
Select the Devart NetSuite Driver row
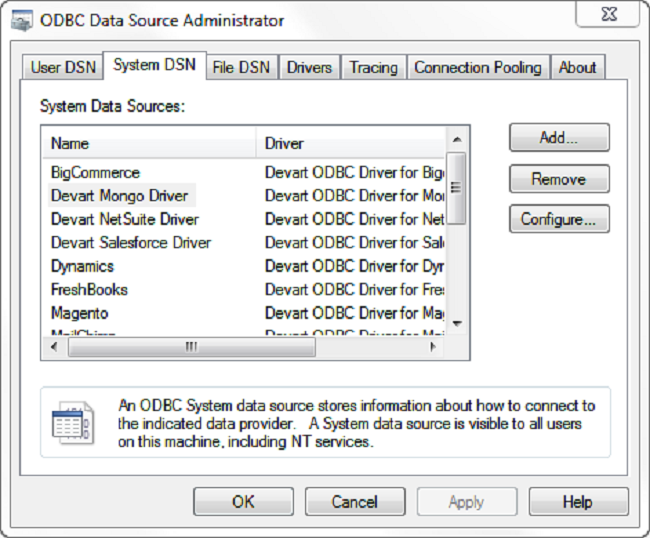125,219
